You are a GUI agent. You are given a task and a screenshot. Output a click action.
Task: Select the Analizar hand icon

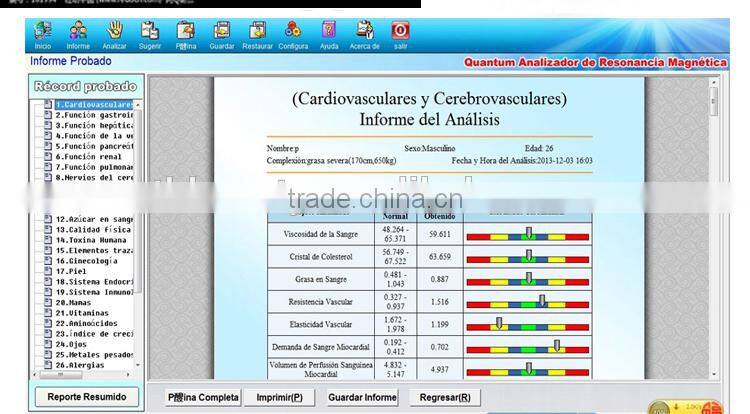pyautogui.click(x=115, y=31)
